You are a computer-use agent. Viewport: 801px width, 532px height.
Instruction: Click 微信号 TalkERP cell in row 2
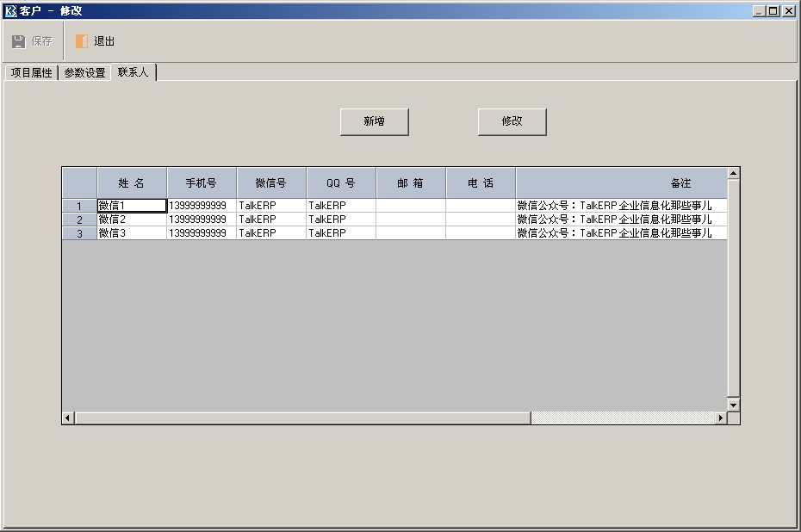[271, 219]
